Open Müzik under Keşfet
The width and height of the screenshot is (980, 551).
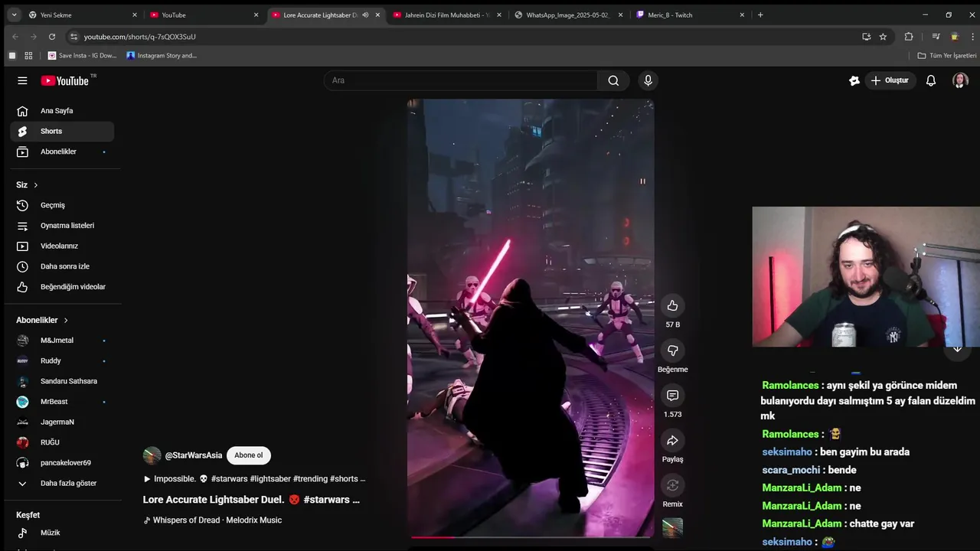[62, 533]
